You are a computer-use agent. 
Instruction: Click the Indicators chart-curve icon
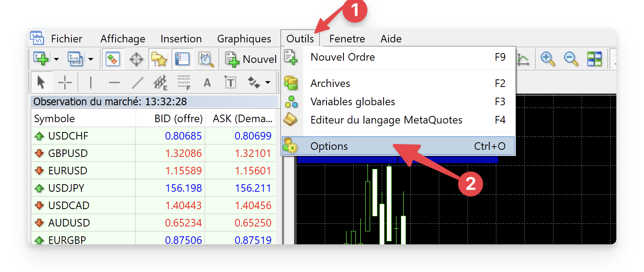[x=523, y=59]
